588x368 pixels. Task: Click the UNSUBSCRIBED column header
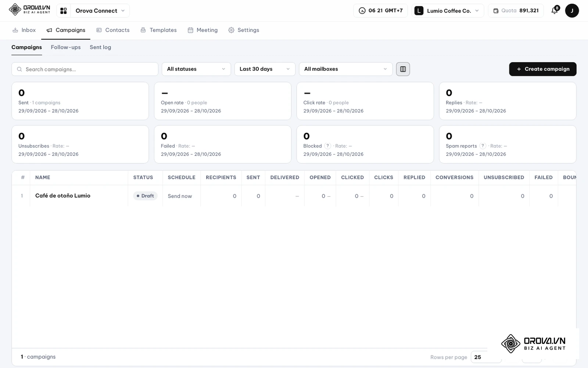[504, 177]
